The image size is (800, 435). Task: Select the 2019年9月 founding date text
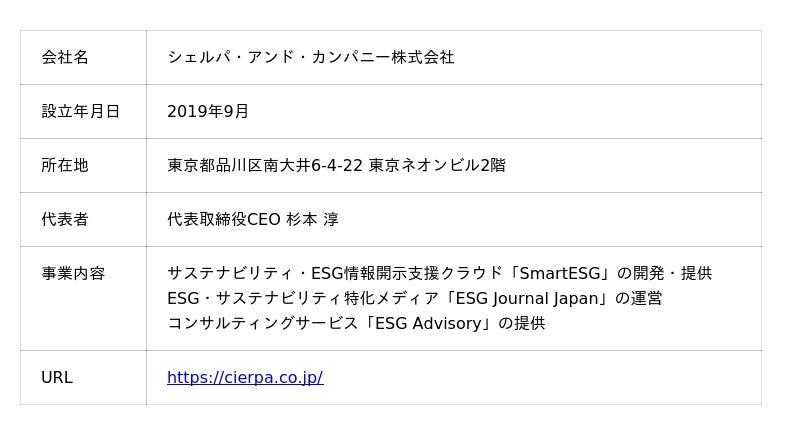[208, 112]
